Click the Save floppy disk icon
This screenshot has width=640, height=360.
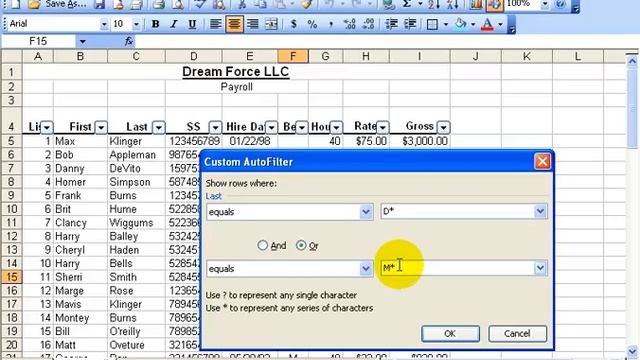(99, 4)
